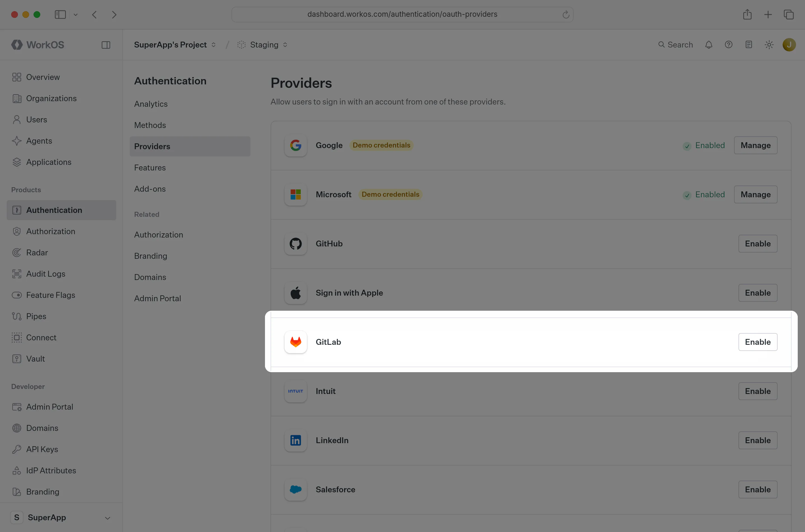The image size is (805, 532).
Task: Reload the page in Safari
Action: coord(565,15)
